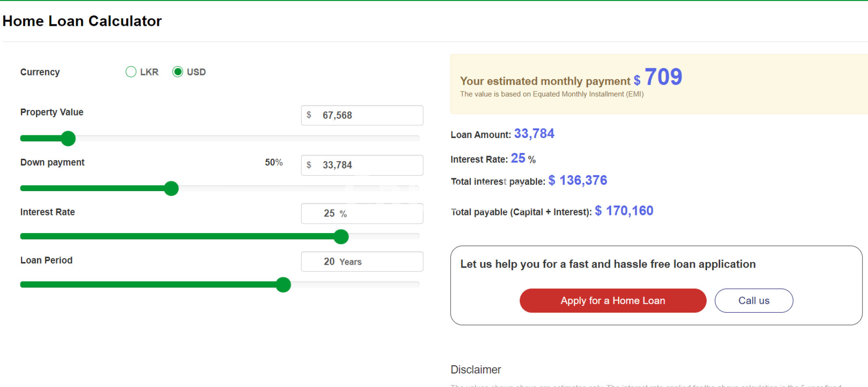
Task: Select the USD currency radio button
Action: [x=178, y=72]
